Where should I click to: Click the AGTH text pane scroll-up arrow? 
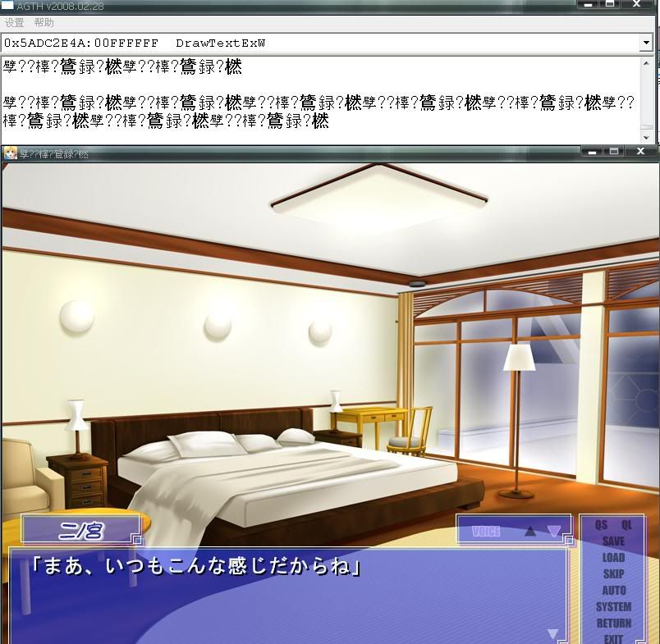[647, 63]
